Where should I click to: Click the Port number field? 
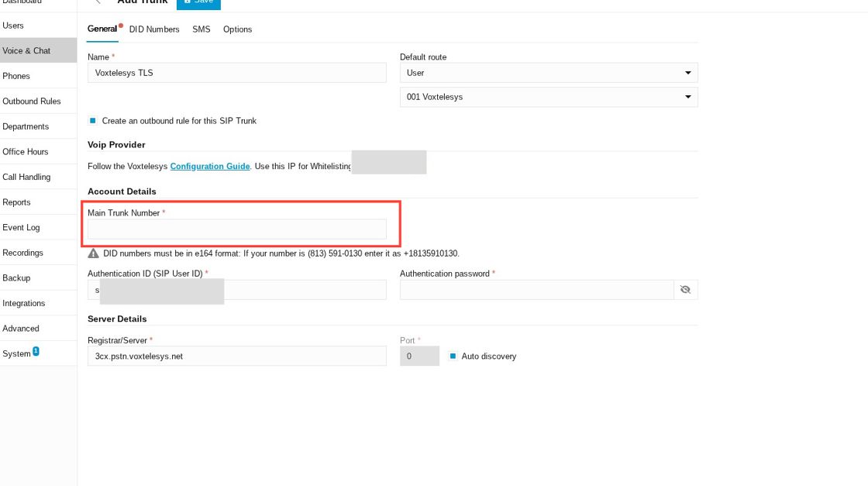[419, 356]
